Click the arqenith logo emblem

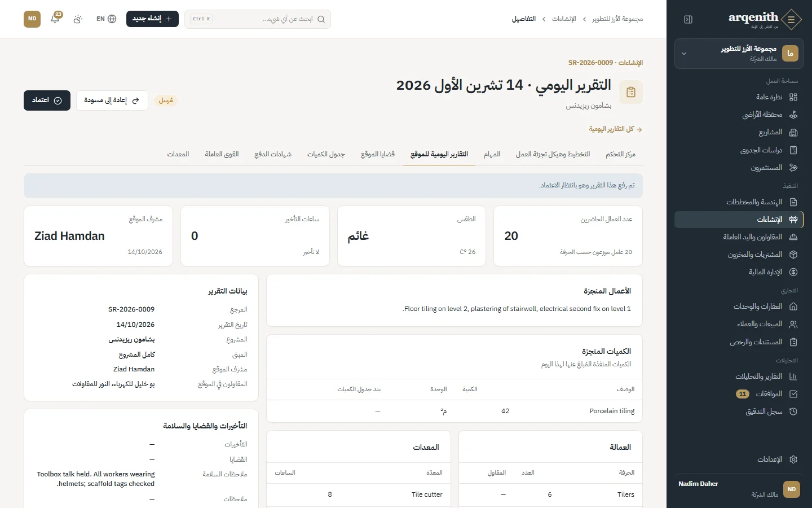click(792, 19)
